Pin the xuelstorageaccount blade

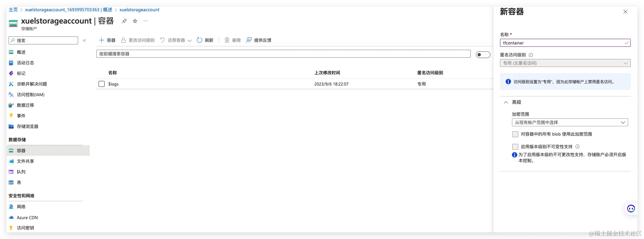pyautogui.click(x=124, y=21)
